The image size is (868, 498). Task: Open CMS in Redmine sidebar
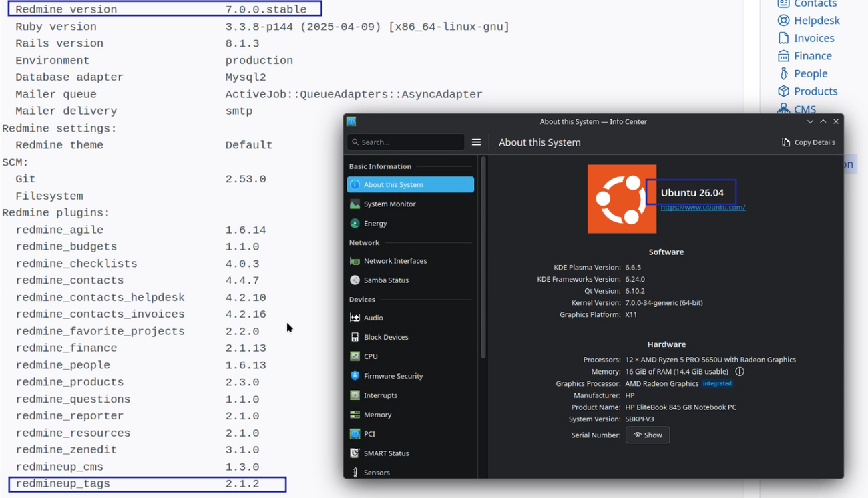point(797,109)
